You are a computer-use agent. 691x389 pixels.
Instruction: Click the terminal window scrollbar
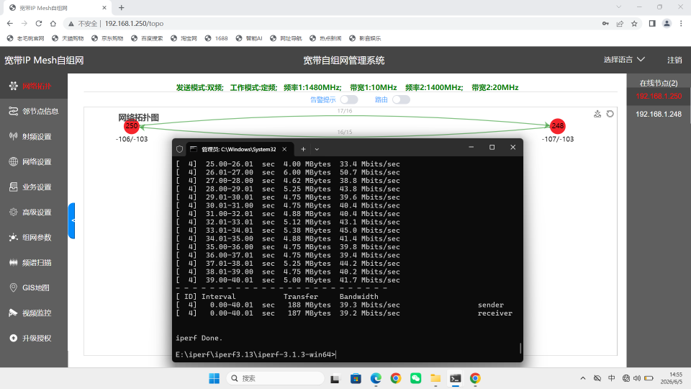click(x=520, y=348)
